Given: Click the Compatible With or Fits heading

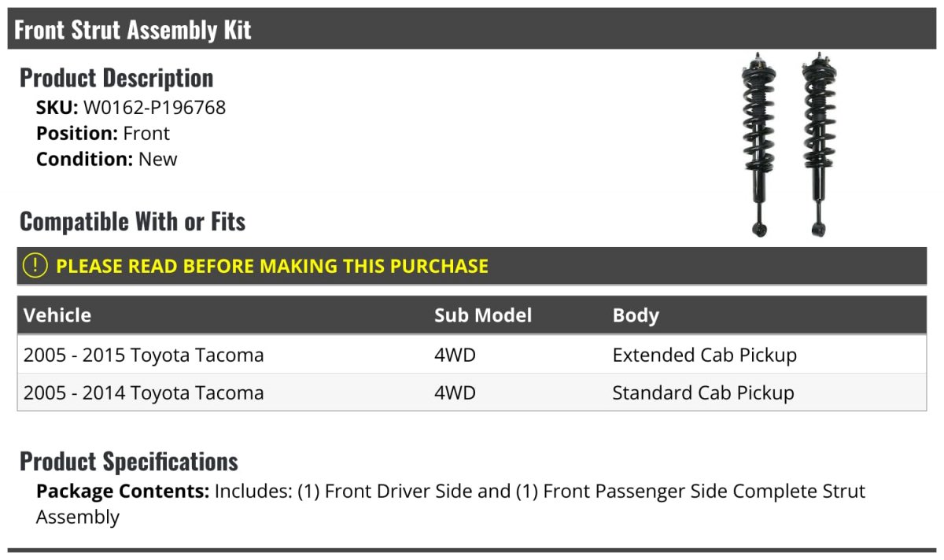Looking at the screenshot, I should (x=133, y=222).
